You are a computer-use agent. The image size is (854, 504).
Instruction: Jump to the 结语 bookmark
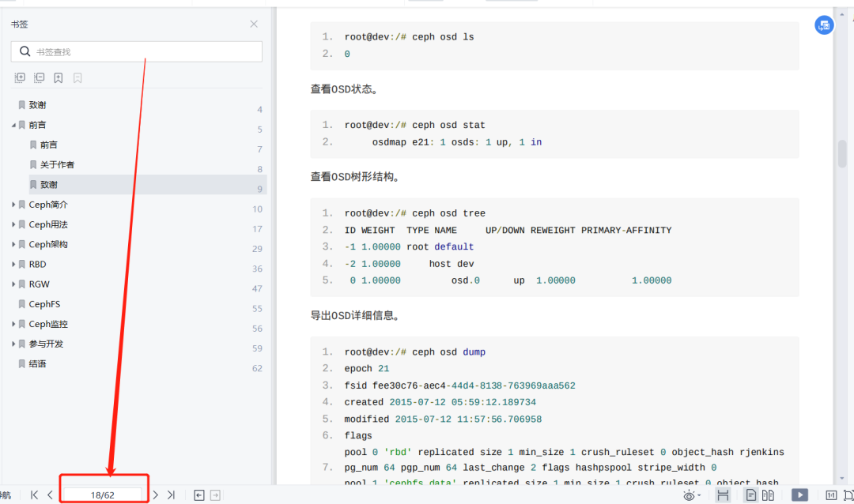38,363
